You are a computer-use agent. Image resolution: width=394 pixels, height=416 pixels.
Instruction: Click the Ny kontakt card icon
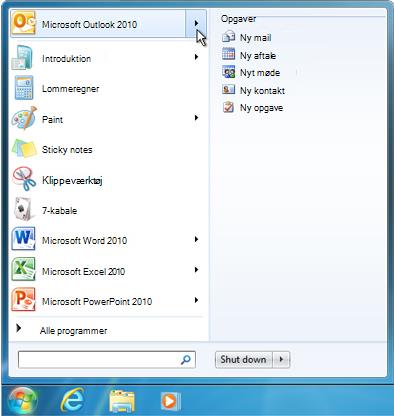pos(228,90)
